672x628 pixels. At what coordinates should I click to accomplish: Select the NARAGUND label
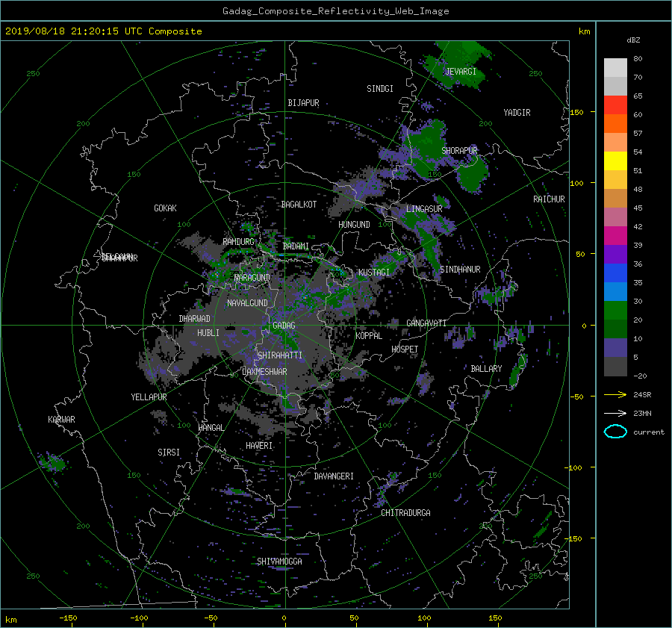pyautogui.click(x=252, y=278)
